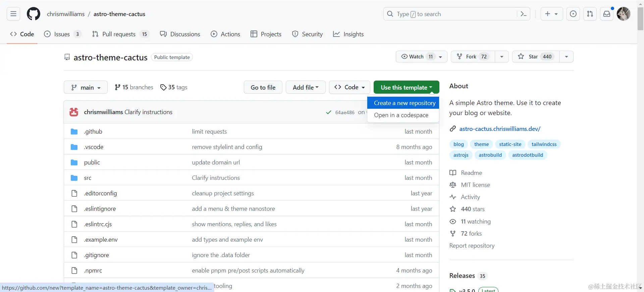
Task: Open the tailwindcss topic tag
Action: 544,144
